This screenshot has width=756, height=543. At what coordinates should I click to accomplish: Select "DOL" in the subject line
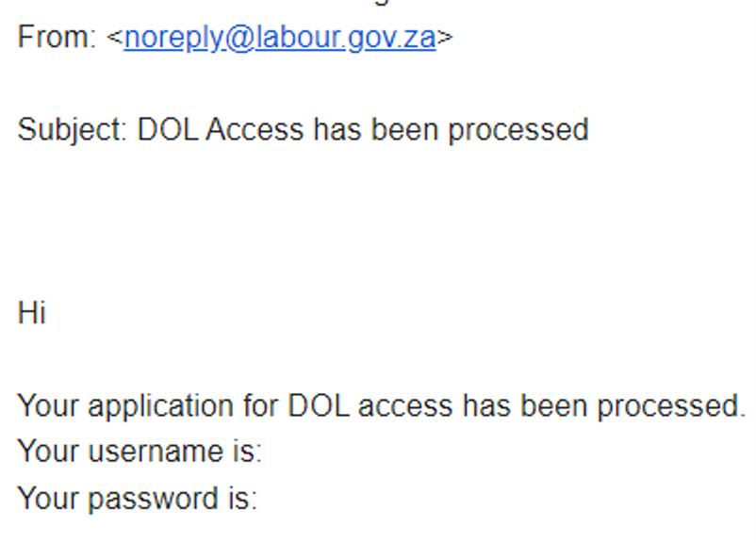[168, 129]
